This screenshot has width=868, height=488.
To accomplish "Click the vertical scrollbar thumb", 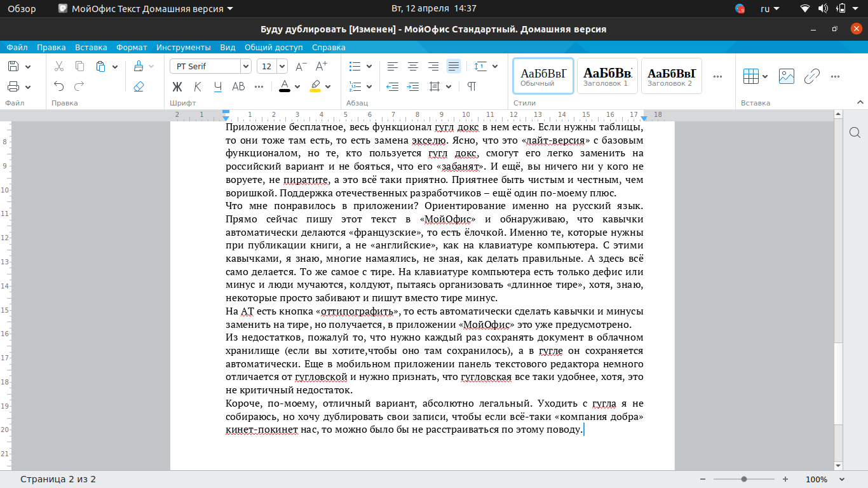I will 838,383.
